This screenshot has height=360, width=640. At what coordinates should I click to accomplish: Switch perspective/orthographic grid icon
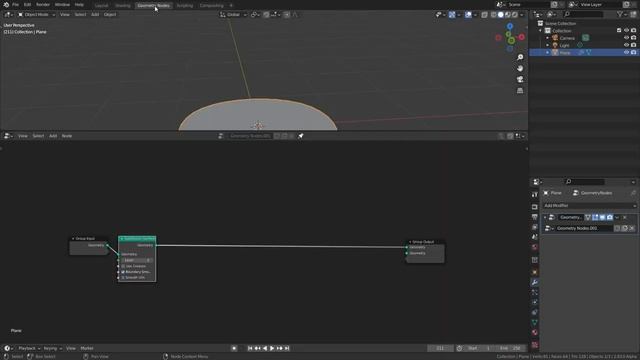(x=520, y=90)
